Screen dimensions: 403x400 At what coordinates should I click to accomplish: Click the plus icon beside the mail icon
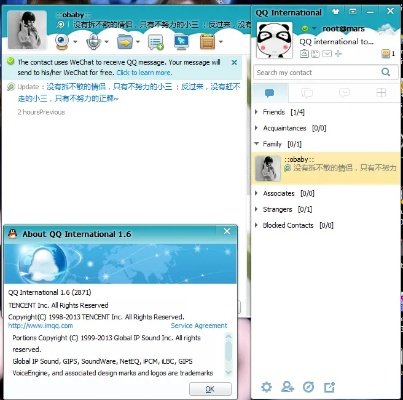pos(338,53)
